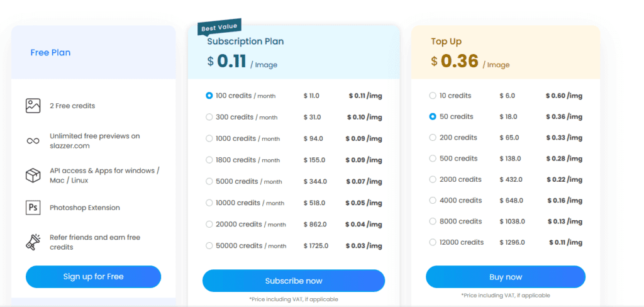Viewport: 644px width, 307px height.
Task: Click the image icon beside 2 Free credits
Action: tap(33, 106)
